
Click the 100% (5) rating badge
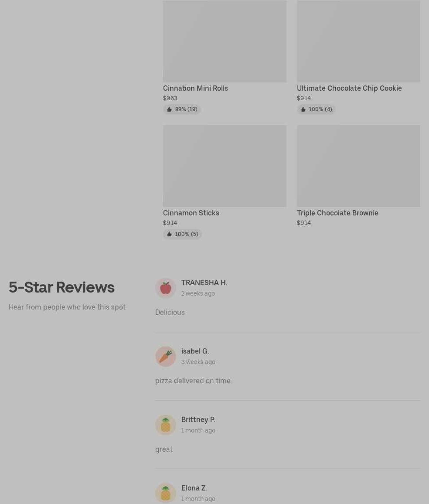[x=182, y=234]
